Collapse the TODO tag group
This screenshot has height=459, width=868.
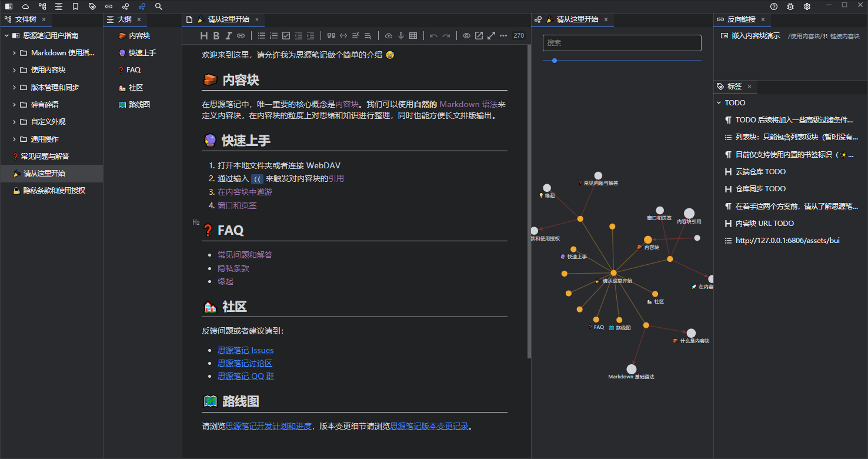(x=719, y=103)
